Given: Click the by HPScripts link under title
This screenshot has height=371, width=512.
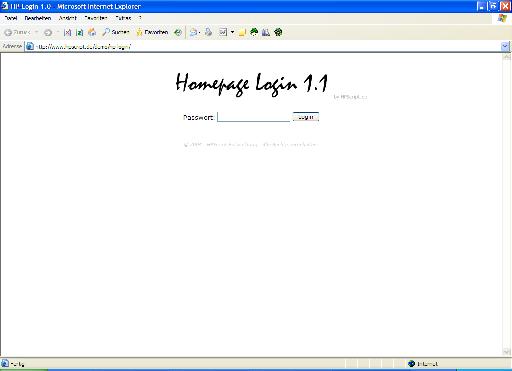Looking at the screenshot, I should [350, 97].
